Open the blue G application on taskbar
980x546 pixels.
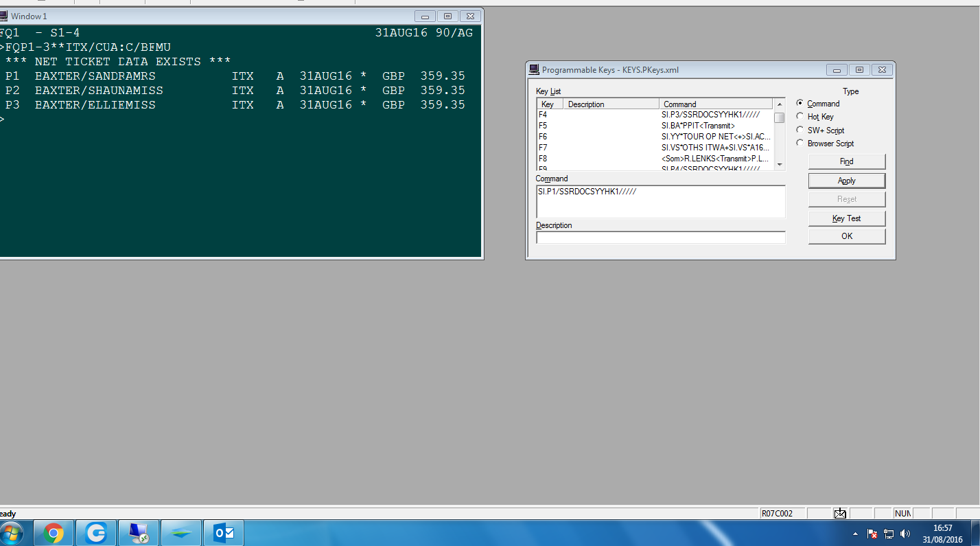96,533
